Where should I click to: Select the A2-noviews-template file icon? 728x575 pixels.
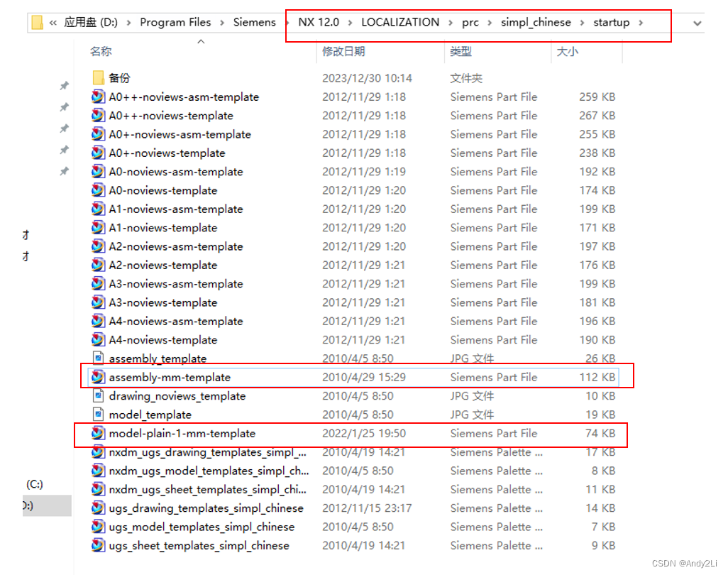[x=98, y=265]
